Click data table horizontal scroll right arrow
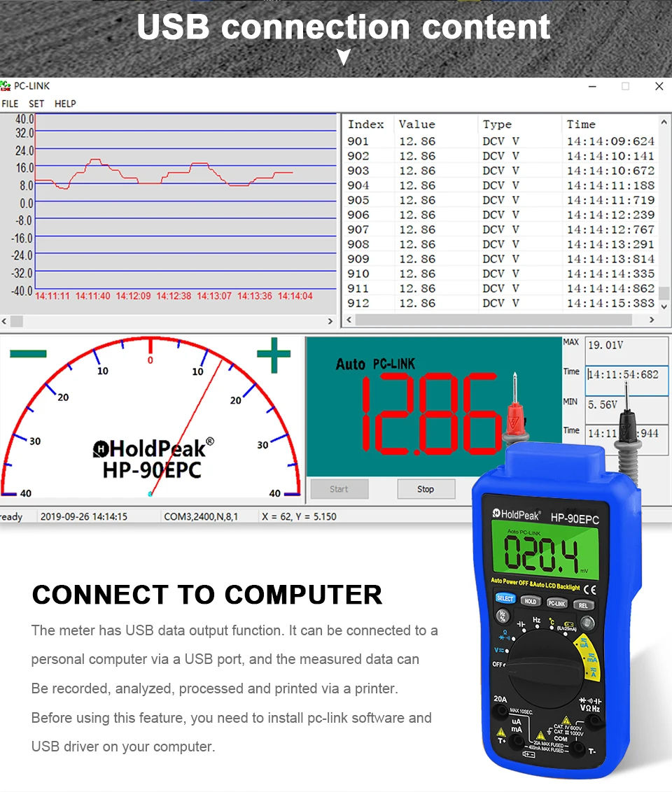Viewport: 672px width, 792px height. pyautogui.click(x=652, y=320)
